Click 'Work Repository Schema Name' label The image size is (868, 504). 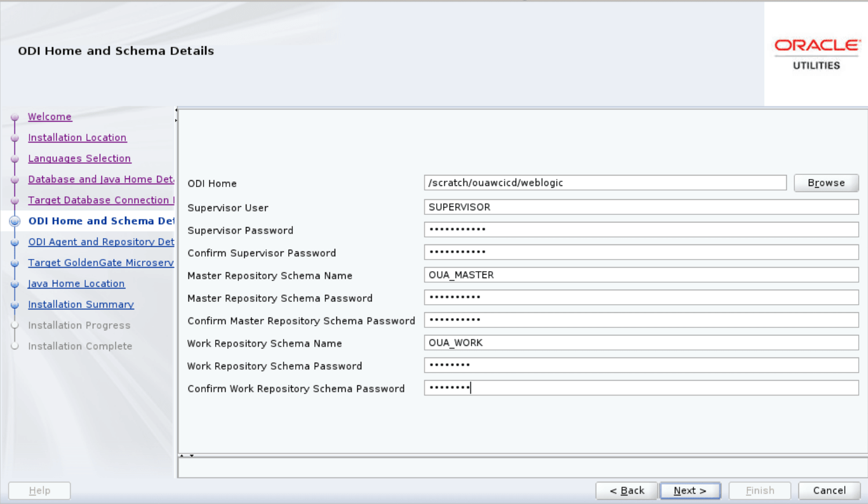[x=264, y=344]
